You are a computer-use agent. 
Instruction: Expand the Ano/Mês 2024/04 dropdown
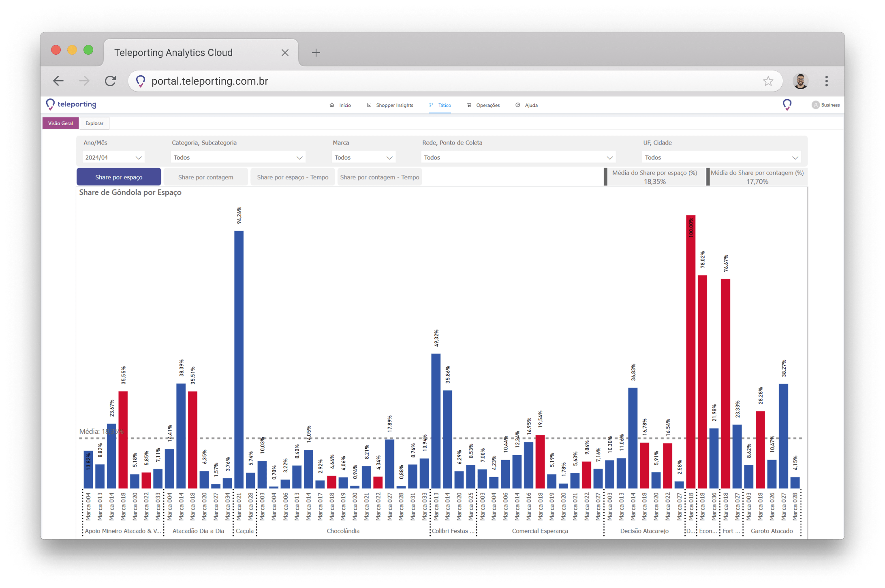113,158
